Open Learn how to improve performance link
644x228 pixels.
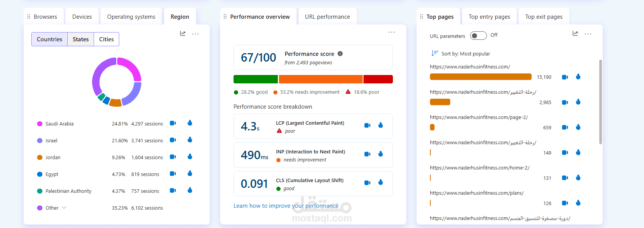286,206
